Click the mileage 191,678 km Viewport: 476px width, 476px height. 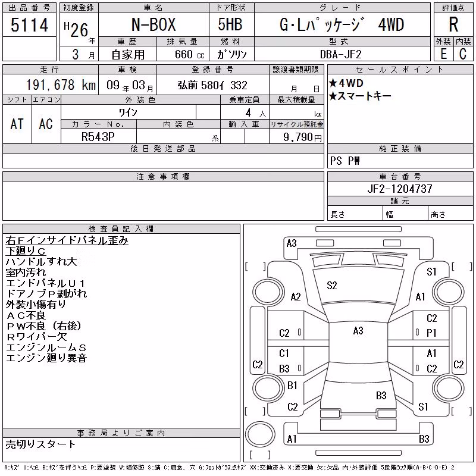(x=61, y=85)
